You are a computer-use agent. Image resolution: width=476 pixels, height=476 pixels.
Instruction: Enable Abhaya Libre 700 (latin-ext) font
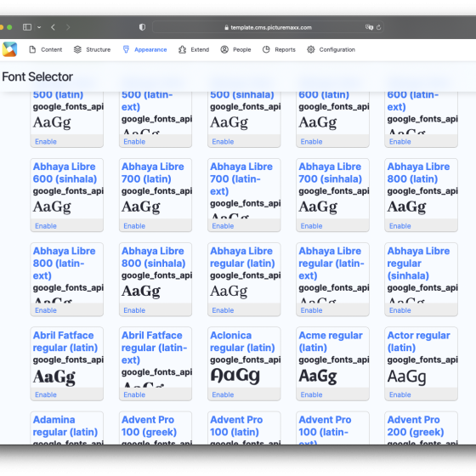tap(223, 226)
